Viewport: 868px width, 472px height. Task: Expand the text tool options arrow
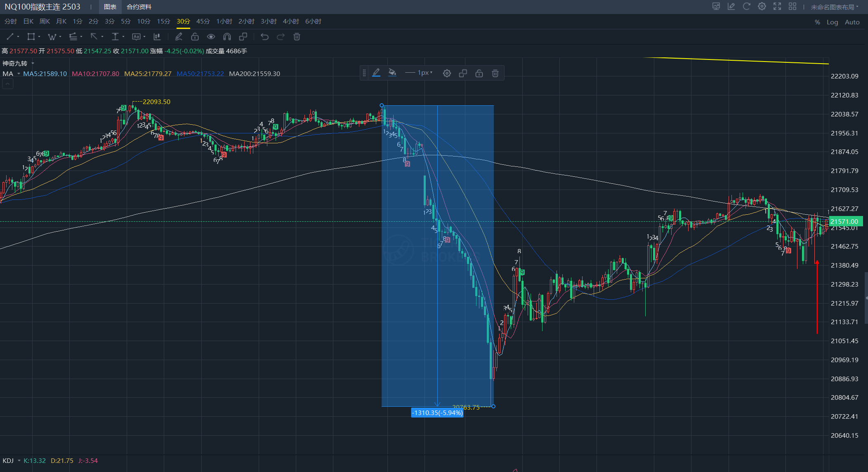point(144,37)
